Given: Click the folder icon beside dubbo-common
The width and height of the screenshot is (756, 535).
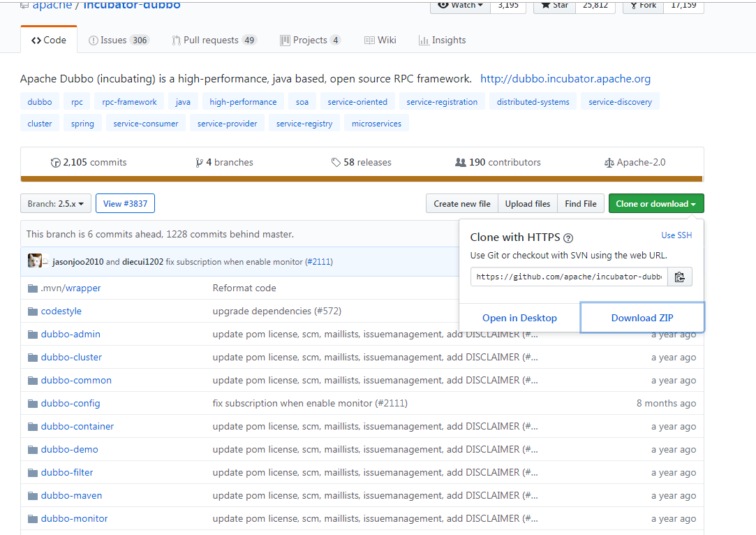Looking at the screenshot, I should click(33, 381).
